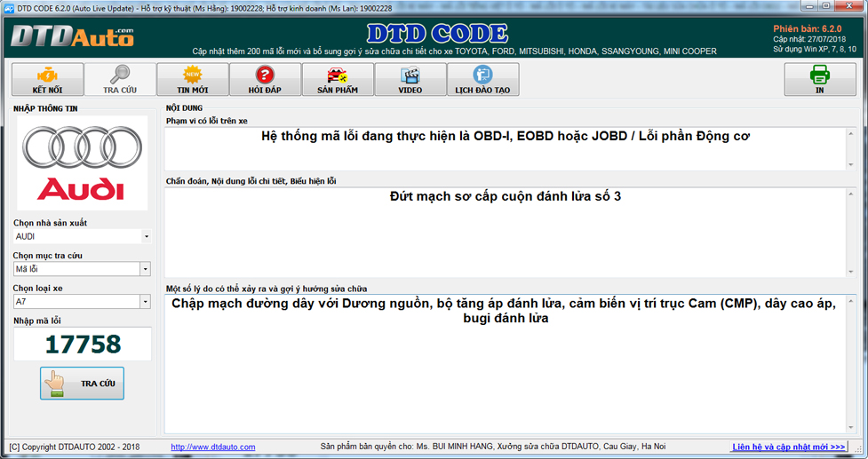868x459 pixels.
Task: Click the Copyright DTDAUTO 2002 - 2018 text
Action: pos(75,447)
